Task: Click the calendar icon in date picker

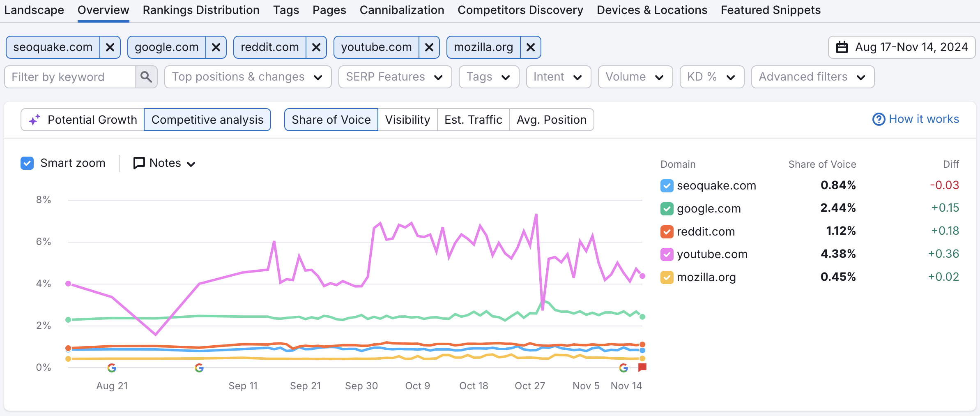Action: point(842,47)
